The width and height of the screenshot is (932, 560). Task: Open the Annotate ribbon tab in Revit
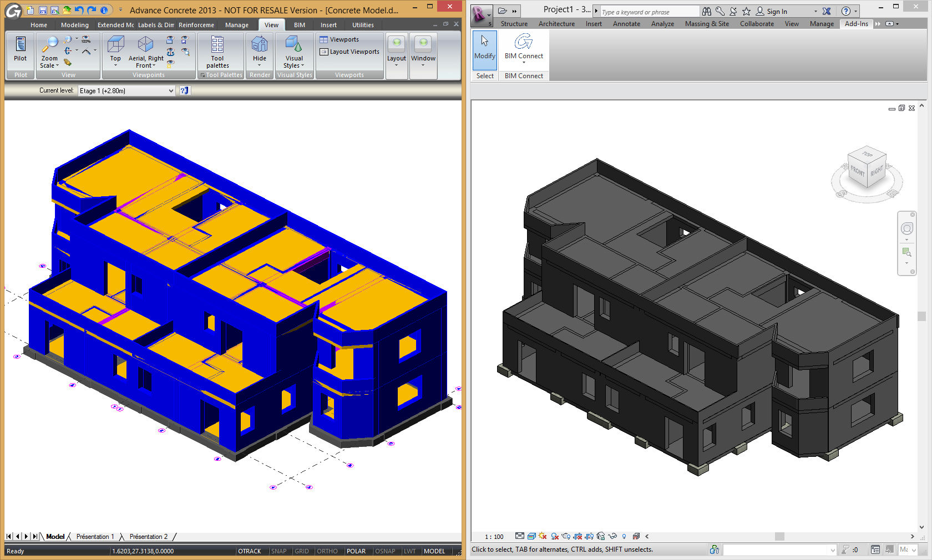coord(626,24)
